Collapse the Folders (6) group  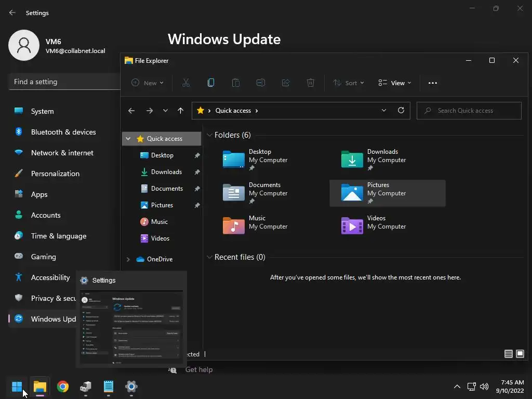(x=210, y=135)
